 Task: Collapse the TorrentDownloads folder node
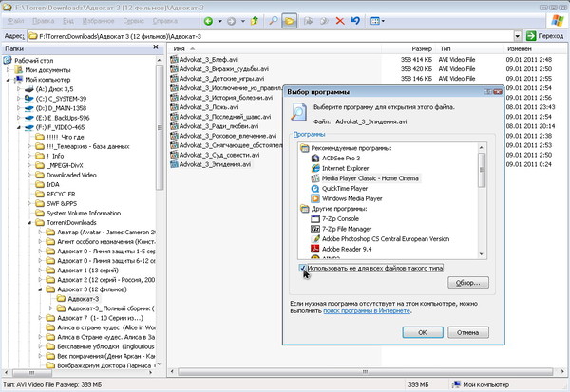(x=29, y=222)
